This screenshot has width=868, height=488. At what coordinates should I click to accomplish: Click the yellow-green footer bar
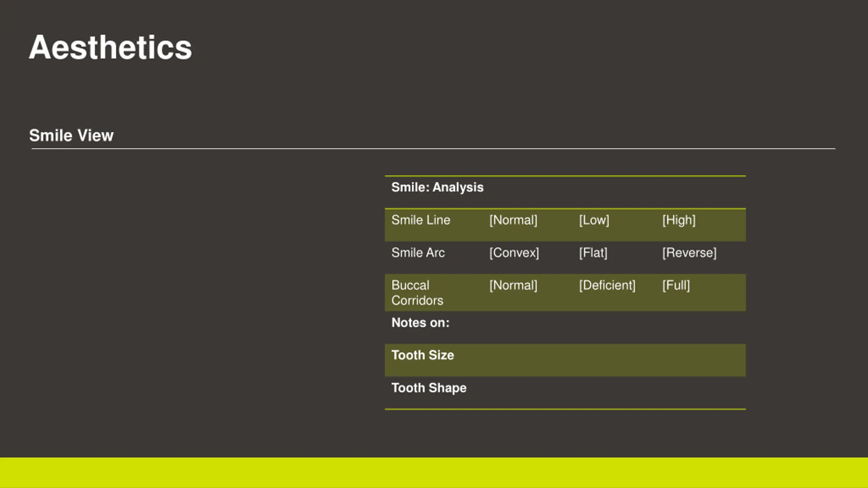click(434, 473)
